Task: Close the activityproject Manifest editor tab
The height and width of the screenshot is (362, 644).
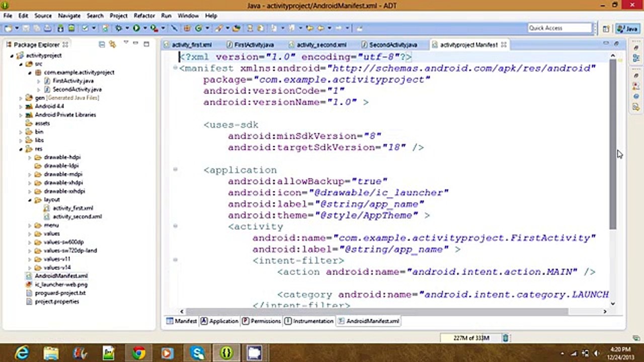Action: 504,45
